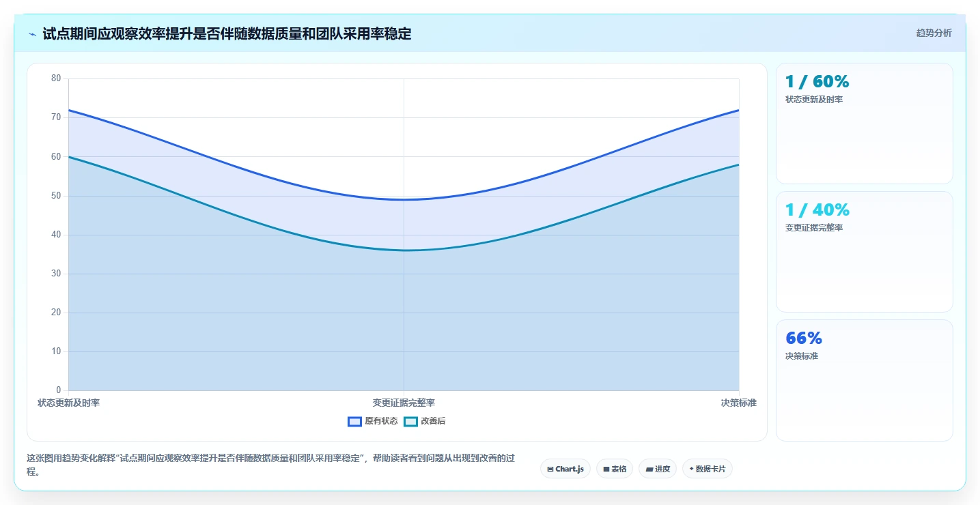Open the 1 / 40% 变更证据完整率 card
The width and height of the screenshot is (980, 505).
pos(865,252)
